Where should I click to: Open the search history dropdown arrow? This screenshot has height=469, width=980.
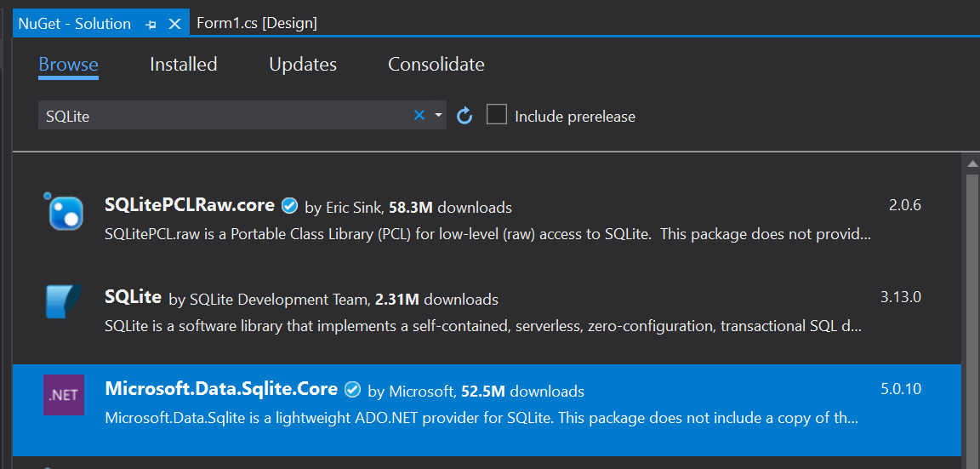click(x=438, y=115)
